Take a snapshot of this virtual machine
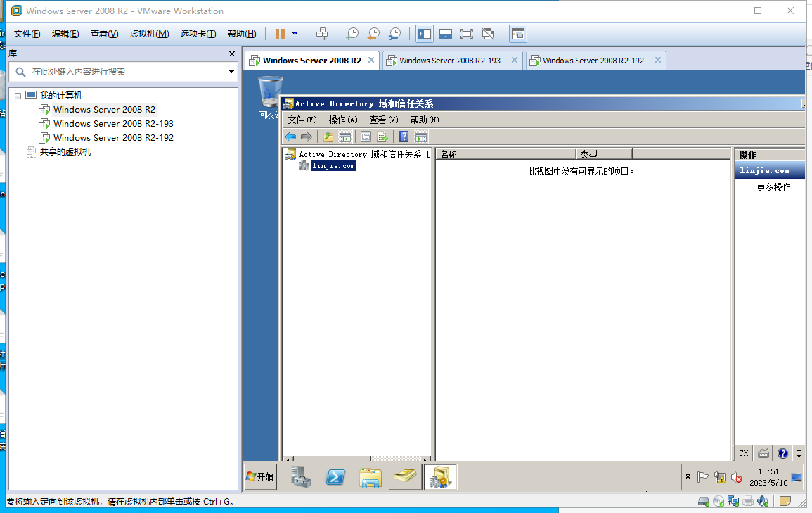 pyautogui.click(x=352, y=34)
